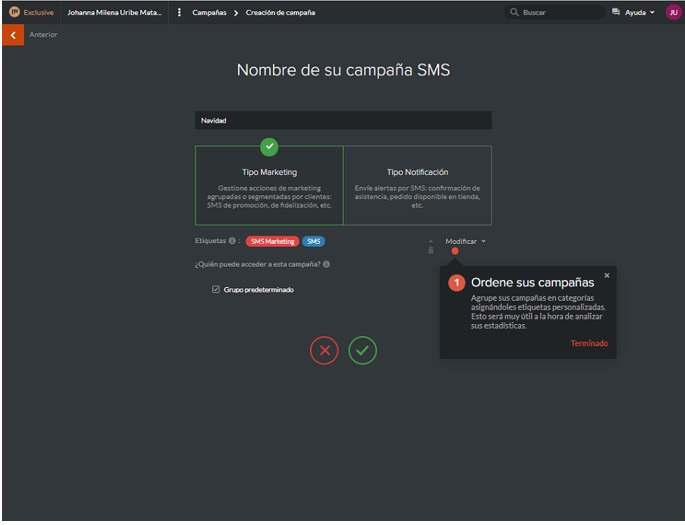Toggle the Grupo predeterminado checkbox
This screenshot has width=685, height=525.
[x=216, y=290]
